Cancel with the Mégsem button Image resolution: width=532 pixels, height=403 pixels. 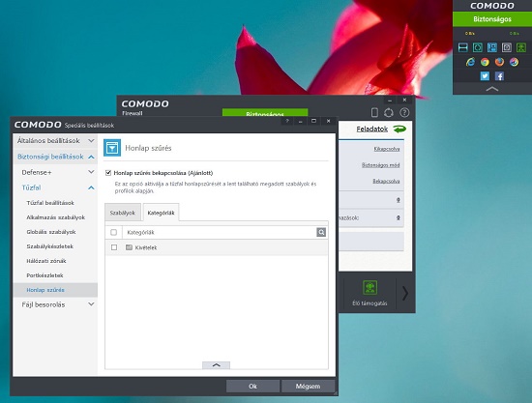point(308,386)
